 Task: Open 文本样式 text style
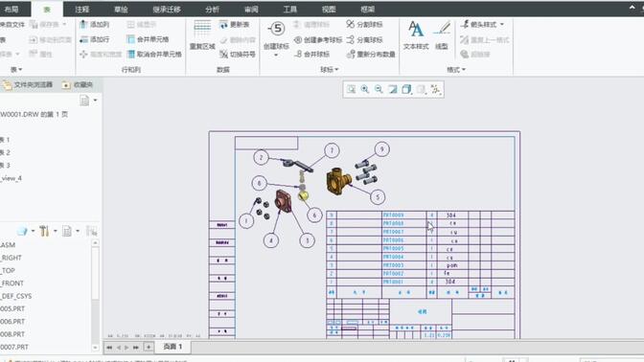click(416, 35)
